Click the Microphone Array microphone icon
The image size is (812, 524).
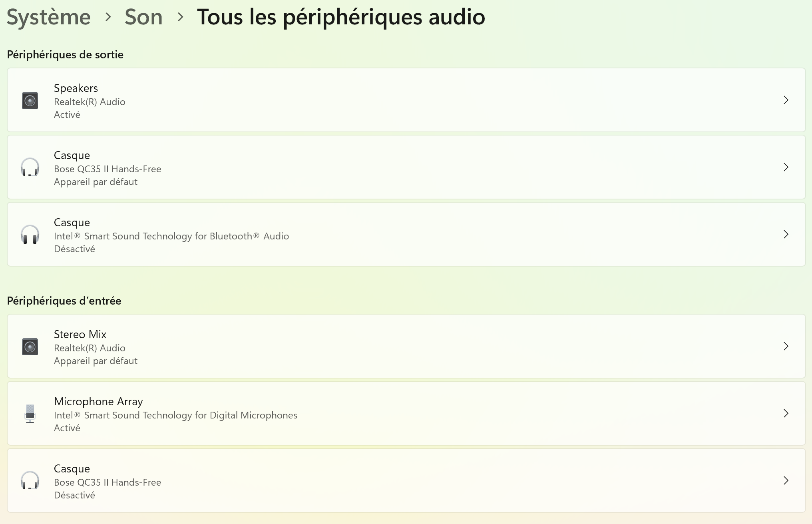(x=30, y=414)
